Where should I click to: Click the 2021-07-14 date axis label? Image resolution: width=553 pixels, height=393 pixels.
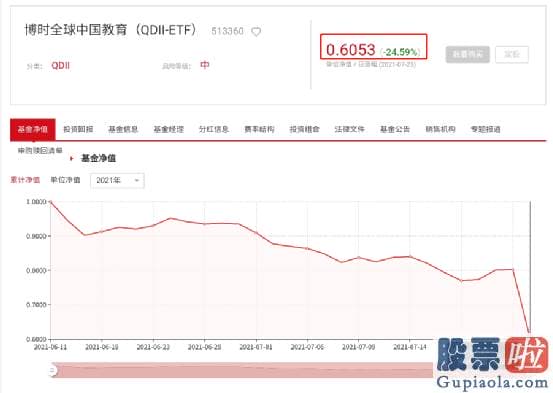pyautogui.click(x=410, y=347)
